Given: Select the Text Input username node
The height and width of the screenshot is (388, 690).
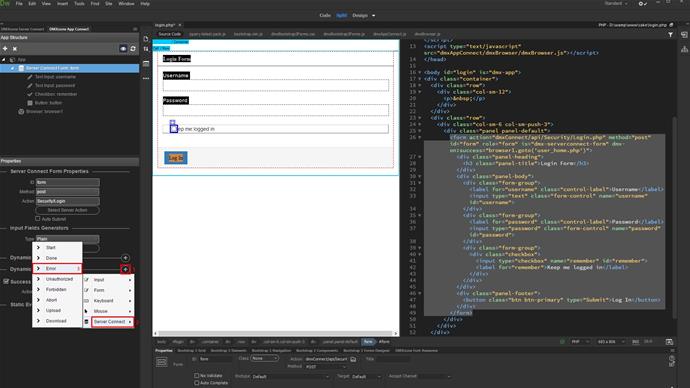Looking at the screenshot, I should [x=55, y=77].
